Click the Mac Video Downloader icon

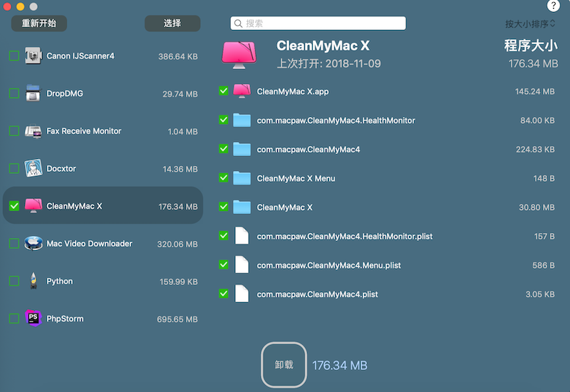(33, 243)
